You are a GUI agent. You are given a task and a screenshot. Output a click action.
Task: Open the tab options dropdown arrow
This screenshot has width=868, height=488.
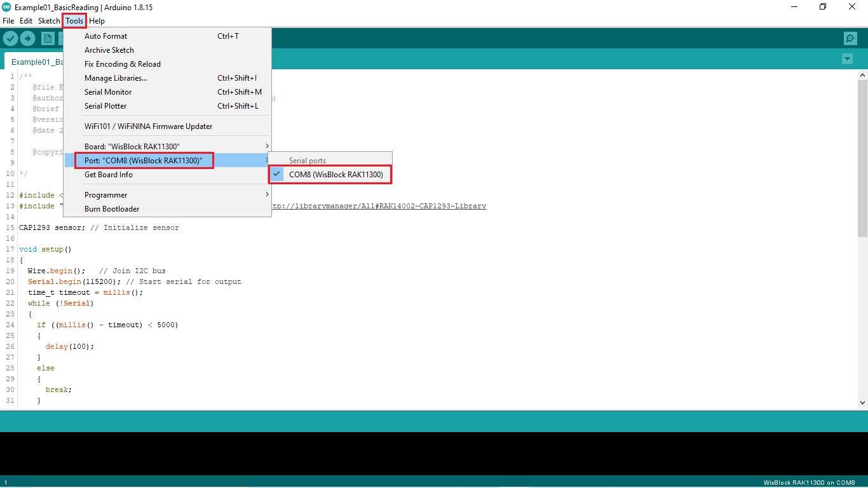tap(847, 59)
